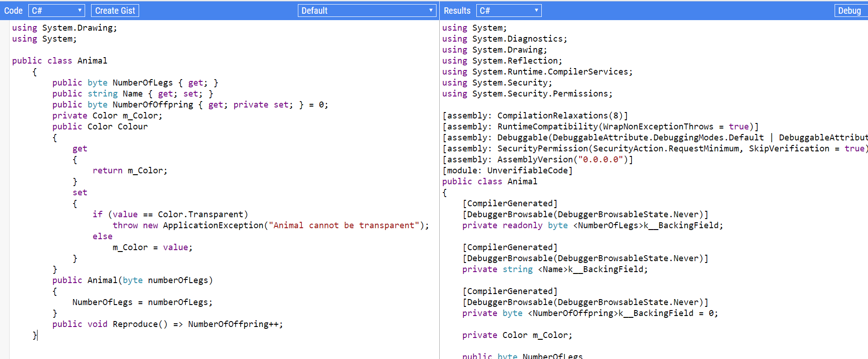Click the Animal constructor declaration line
Viewport: 868px width, 359px height.
click(x=132, y=280)
